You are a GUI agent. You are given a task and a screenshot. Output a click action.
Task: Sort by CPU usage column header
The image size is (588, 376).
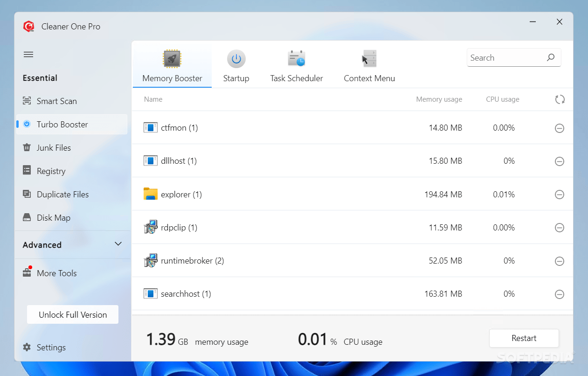pos(503,99)
